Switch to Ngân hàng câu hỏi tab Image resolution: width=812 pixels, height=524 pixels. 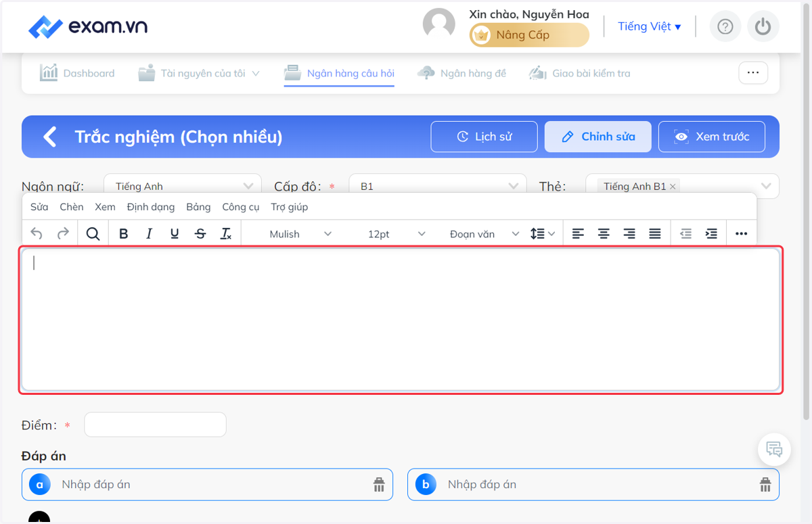[x=339, y=73]
